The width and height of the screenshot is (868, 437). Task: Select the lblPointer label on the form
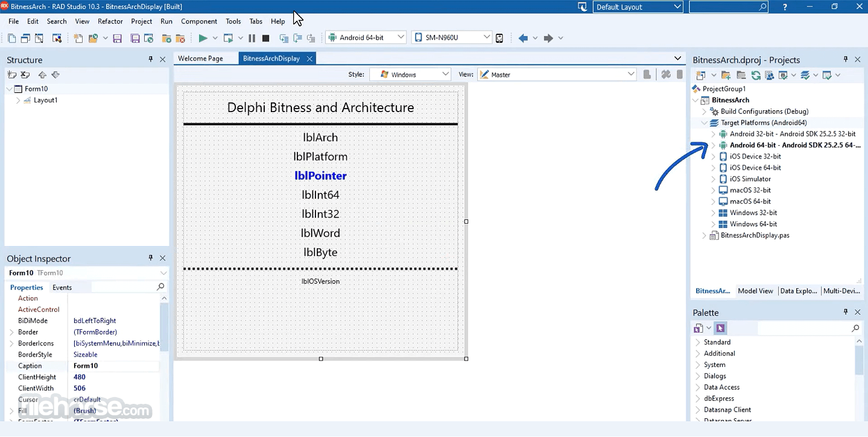coord(320,176)
